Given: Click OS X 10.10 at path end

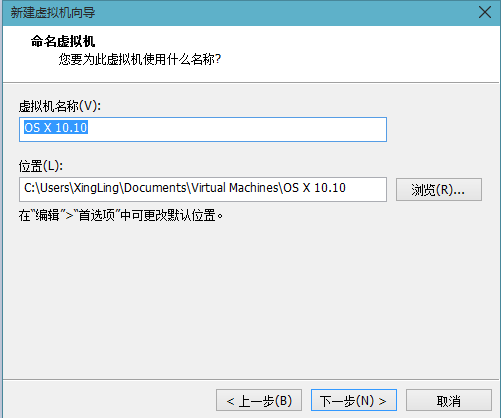Looking at the screenshot, I should point(314,188).
